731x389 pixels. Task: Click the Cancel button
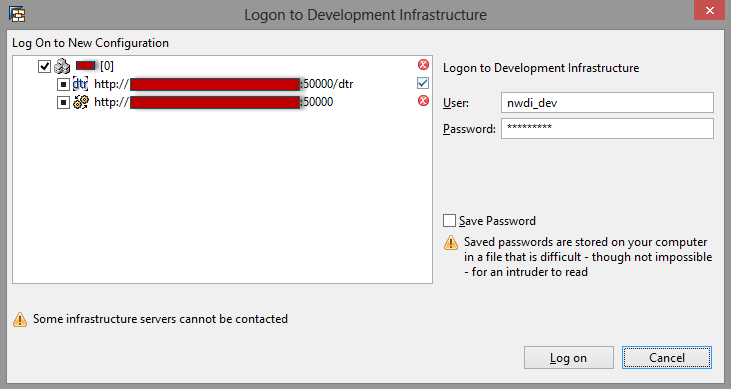click(x=667, y=358)
